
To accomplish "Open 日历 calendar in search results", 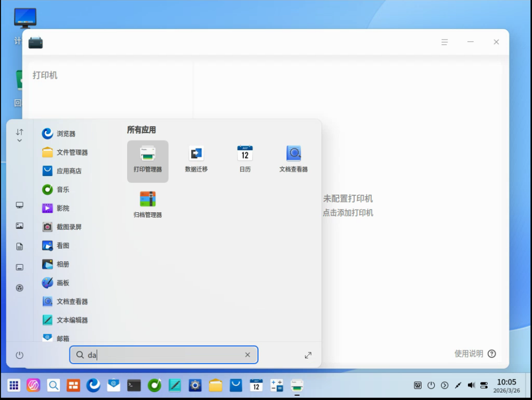I will [245, 159].
